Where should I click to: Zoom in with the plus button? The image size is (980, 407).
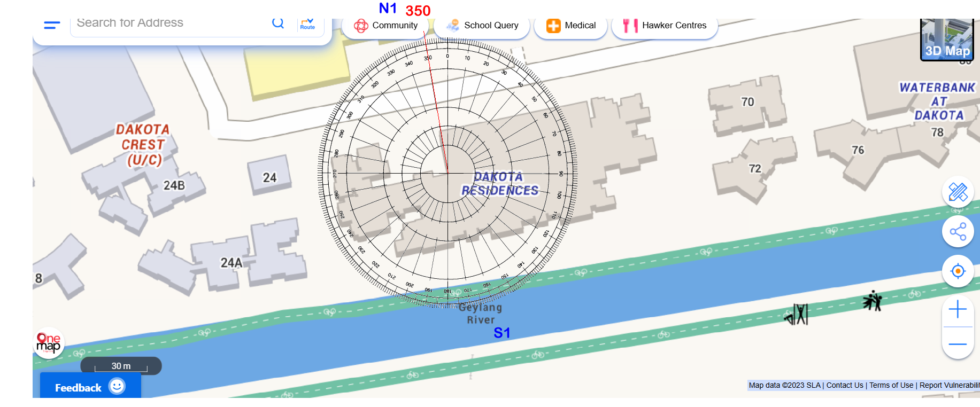point(958,310)
